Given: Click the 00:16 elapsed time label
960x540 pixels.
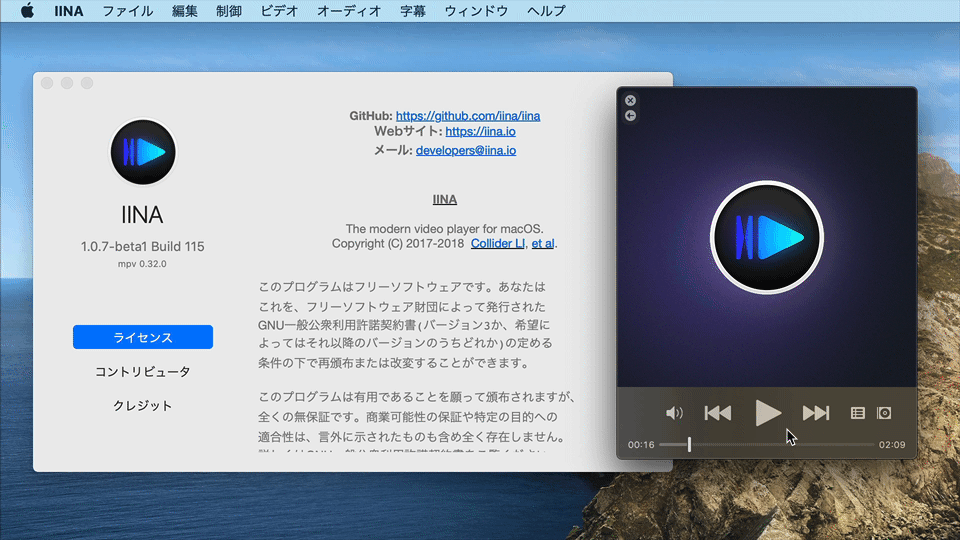Looking at the screenshot, I should (641, 445).
